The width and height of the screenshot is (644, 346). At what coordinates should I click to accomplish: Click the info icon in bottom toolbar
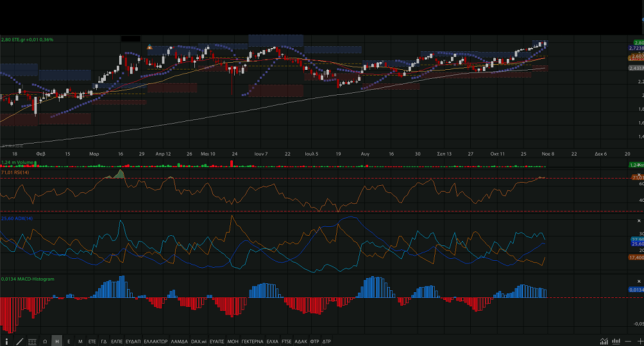[7, 342]
